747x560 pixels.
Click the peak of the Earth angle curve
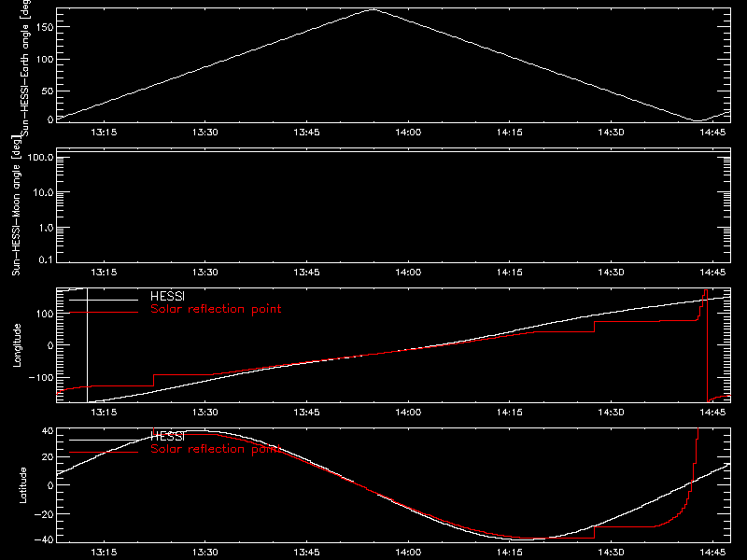click(373, 9)
